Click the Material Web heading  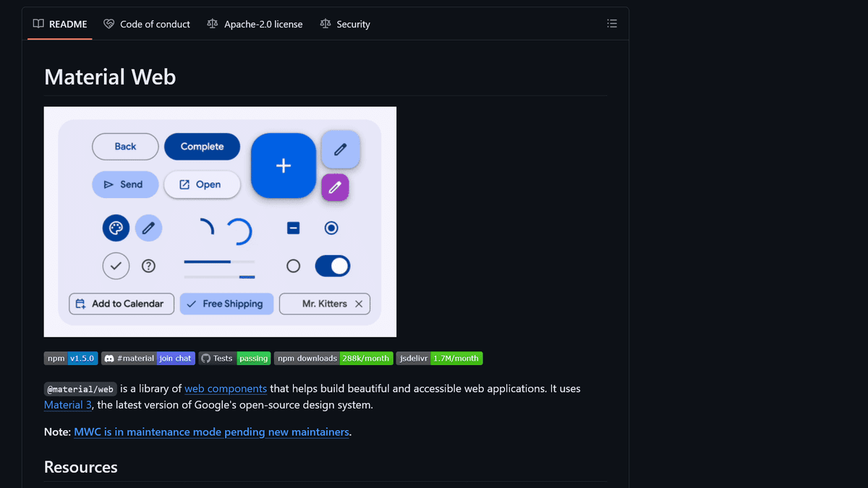[110, 77]
